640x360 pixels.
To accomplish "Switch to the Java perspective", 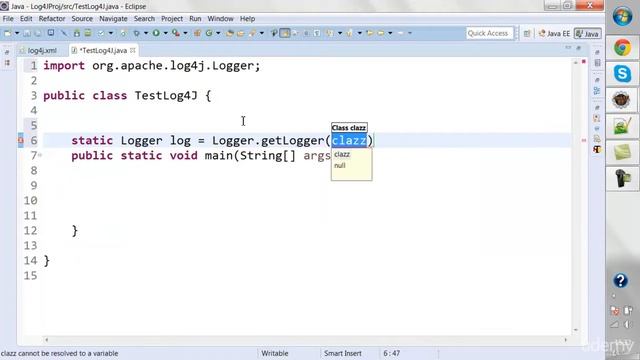I will (x=587, y=33).
